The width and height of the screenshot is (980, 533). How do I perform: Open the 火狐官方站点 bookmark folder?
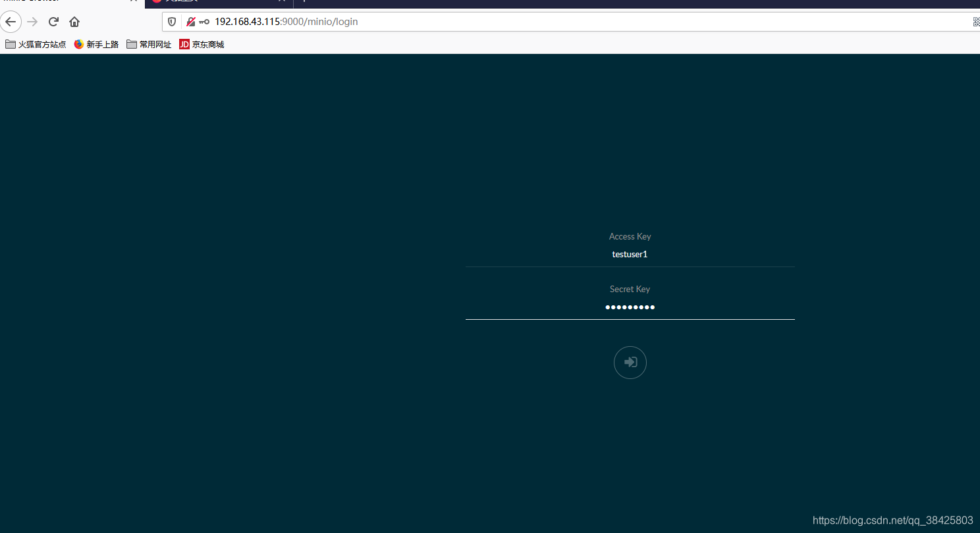tap(36, 45)
